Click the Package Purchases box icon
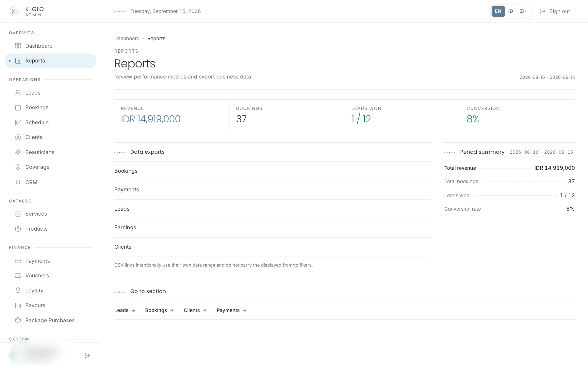Image resolution: width=588 pixels, height=368 pixels. (18, 320)
